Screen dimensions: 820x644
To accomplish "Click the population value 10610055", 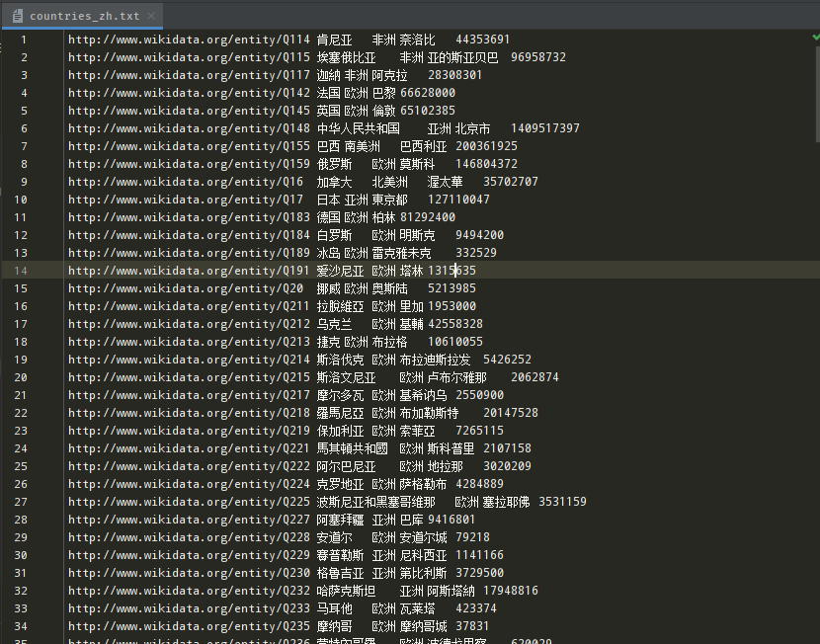I will pyautogui.click(x=455, y=342).
